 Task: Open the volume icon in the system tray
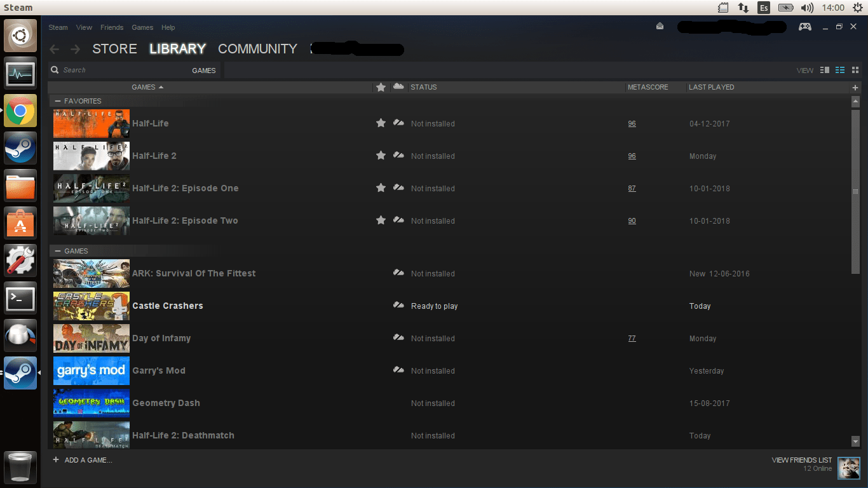(808, 8)
